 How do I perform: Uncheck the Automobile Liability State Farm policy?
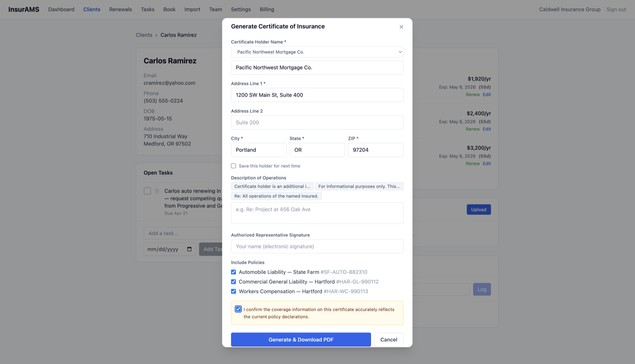click(234, 272)
